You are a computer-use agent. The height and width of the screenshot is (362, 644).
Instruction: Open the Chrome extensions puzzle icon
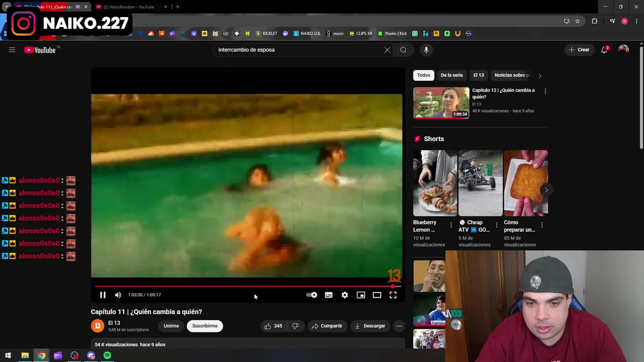pos(595,21)
